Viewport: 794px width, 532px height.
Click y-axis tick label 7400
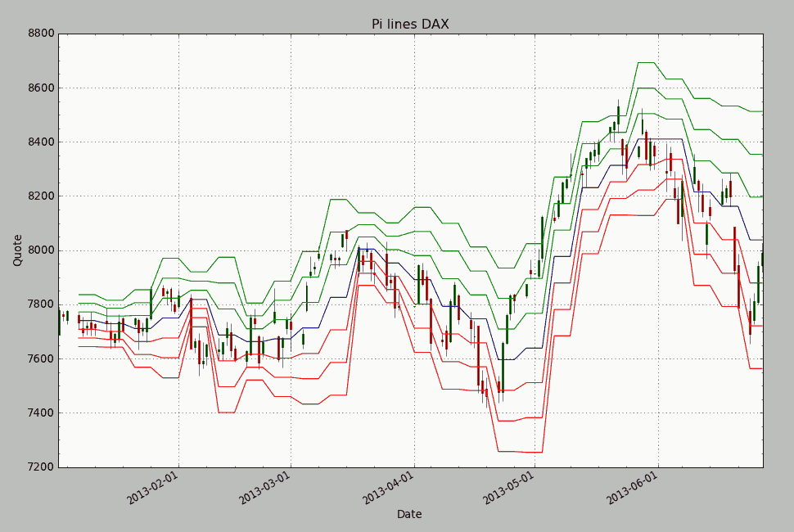(x=42, y=413)
